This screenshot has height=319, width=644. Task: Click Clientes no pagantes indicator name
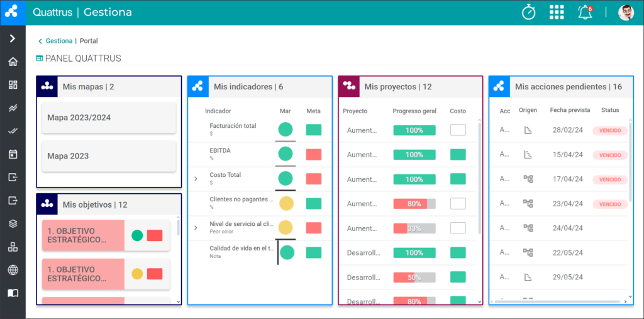click(241, 199)
